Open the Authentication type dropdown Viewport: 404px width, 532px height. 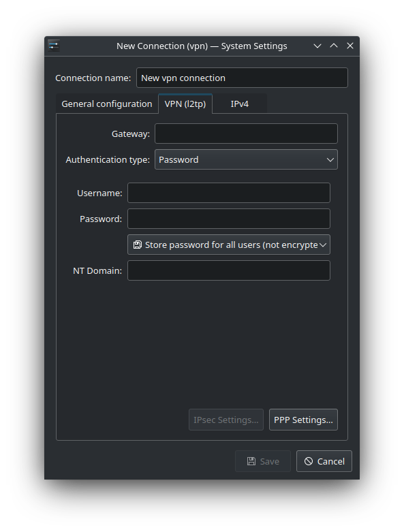pos(246,159)
